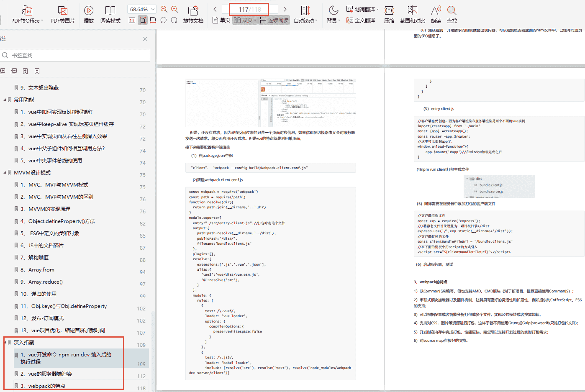Image resolution: width=585 pixels, height=392 pixels.
Task: Toggle 连续阅读 continuous reading mode
Action: (x=274, y=20)
